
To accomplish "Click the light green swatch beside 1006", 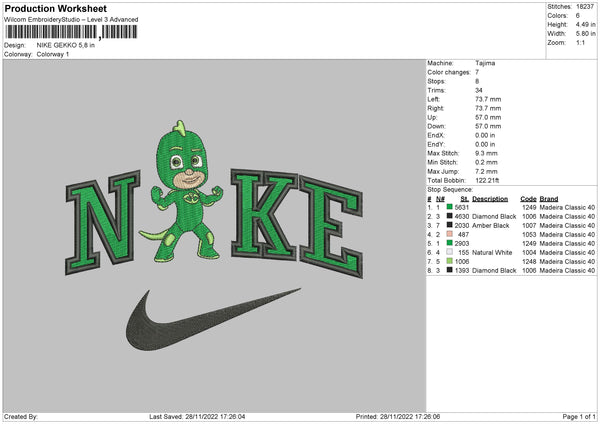I will click(450, 261).
